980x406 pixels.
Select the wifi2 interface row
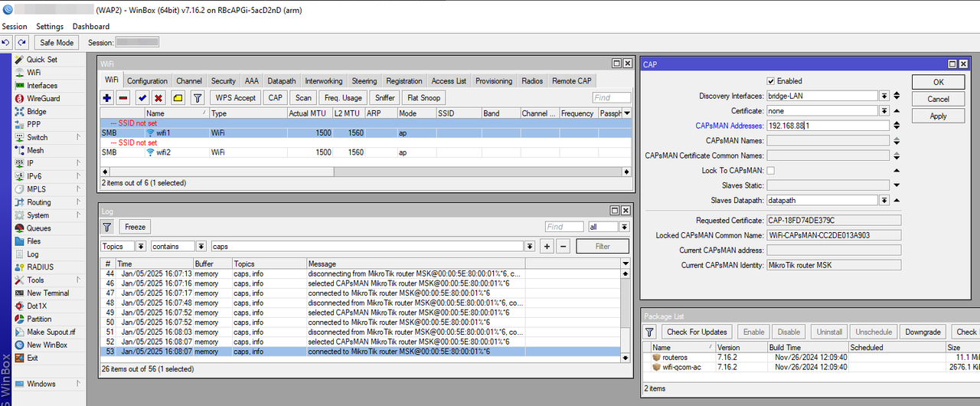click(x=366, y=152)
